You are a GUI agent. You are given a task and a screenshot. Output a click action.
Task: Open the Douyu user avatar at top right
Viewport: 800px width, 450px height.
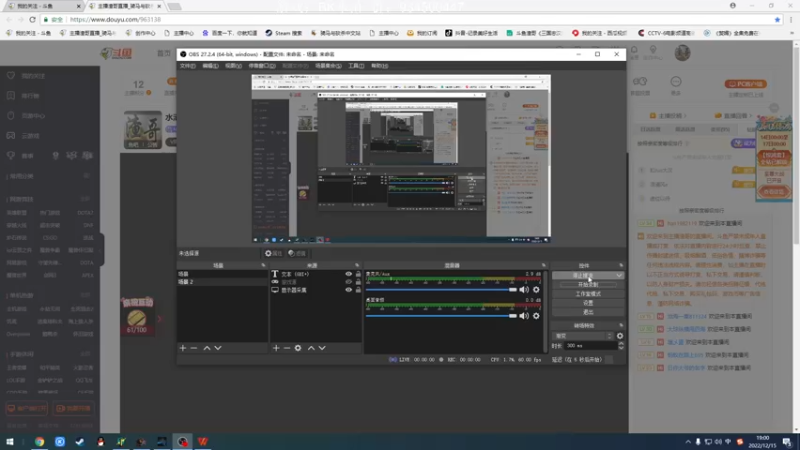(682, 53)
